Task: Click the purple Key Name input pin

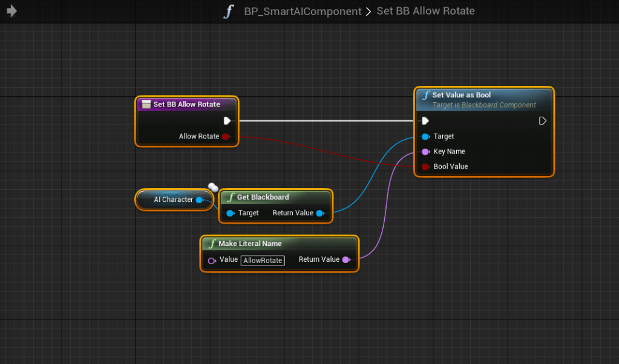Action: 425,152
